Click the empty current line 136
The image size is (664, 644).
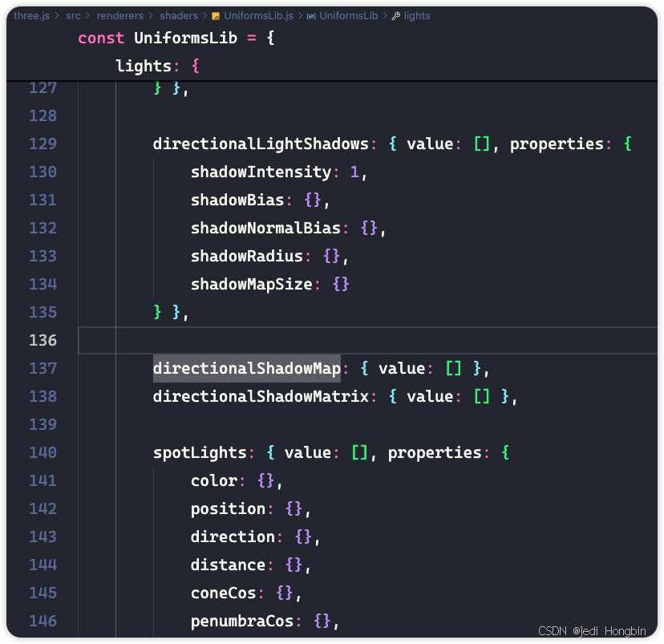[367, 340]
